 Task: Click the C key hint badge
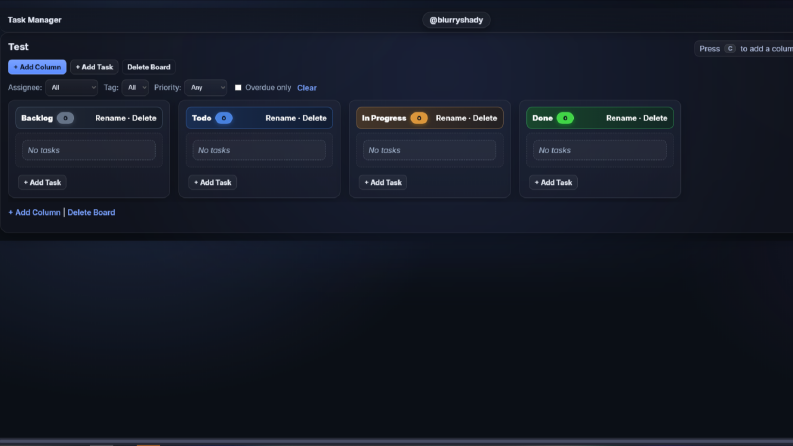(730, 49)
